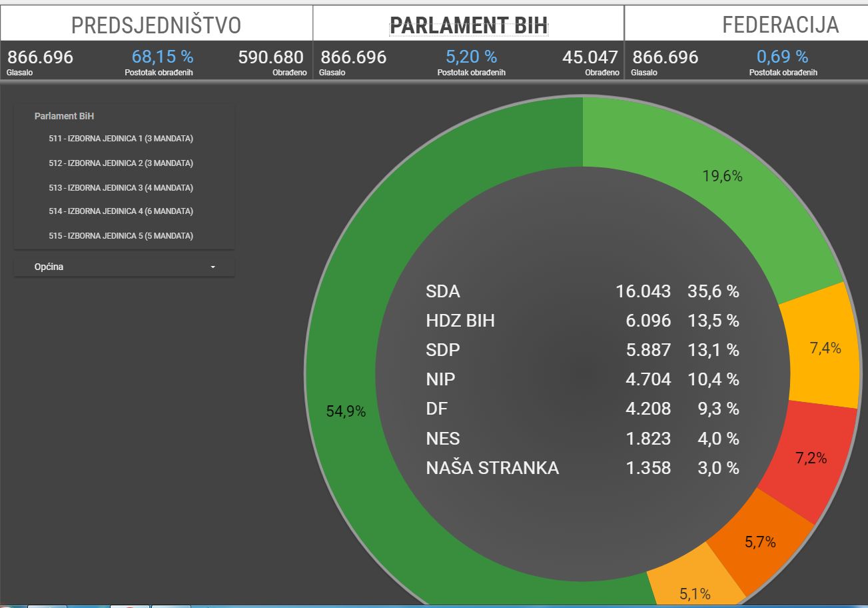Pick 514 - Izborna jedinica 4 (6 mandata)
The width and height of the screenshot is (868, 608).
121,211
